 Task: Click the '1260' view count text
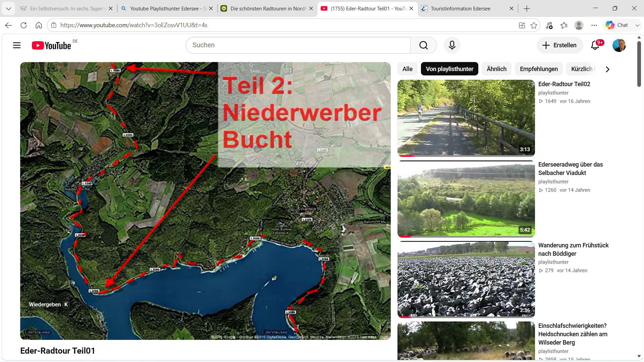[550, 190]
